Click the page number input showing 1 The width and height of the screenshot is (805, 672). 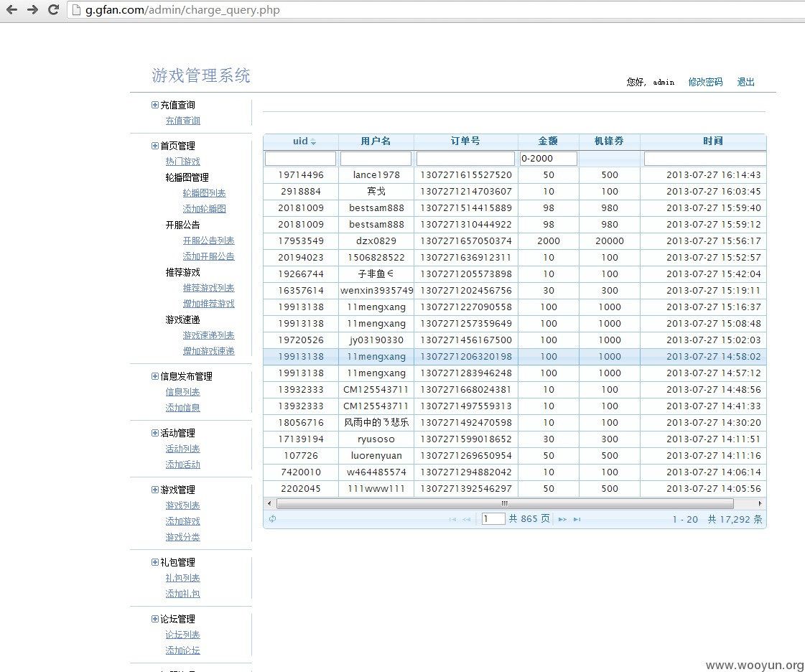pyautogui.click(x=493, y=519)
